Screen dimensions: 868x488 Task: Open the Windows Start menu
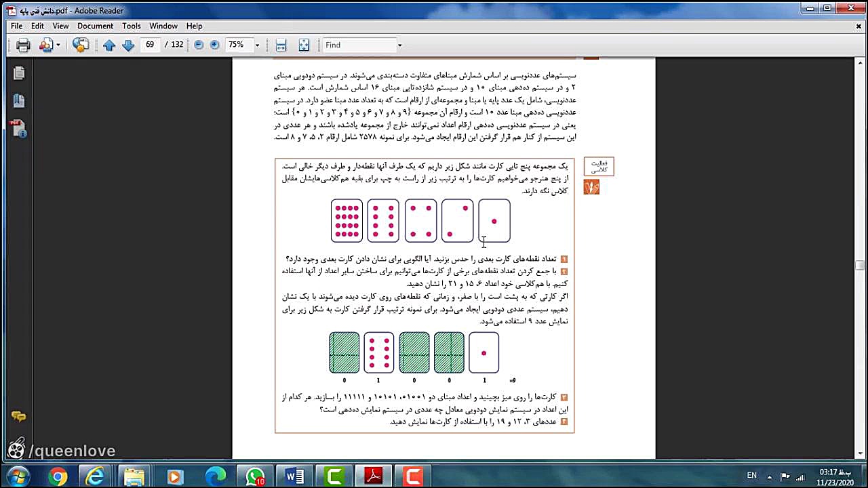pyautogui.click(x=18, y=476)
